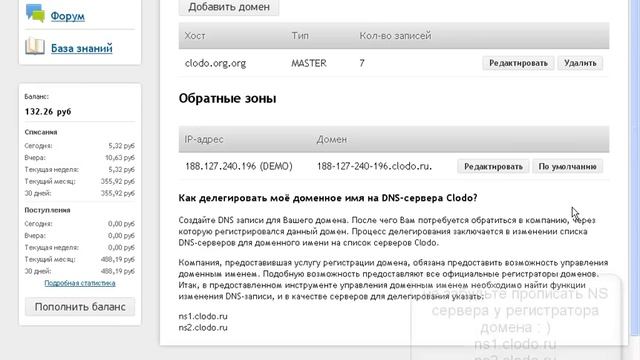The width and height of the screenshot is (640, 360).
Task: Click the Пополнить баланс button
Action: pyautogui.click(x=80, y=307)
